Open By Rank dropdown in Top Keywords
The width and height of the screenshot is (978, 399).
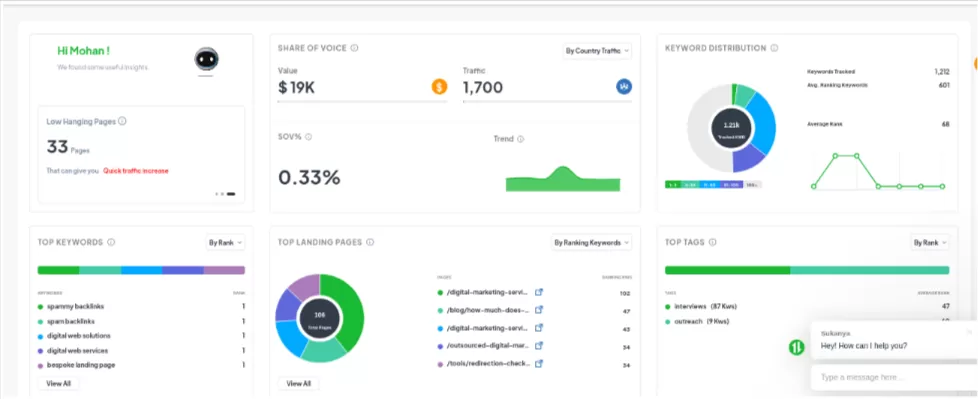click(x=225, y=243)
